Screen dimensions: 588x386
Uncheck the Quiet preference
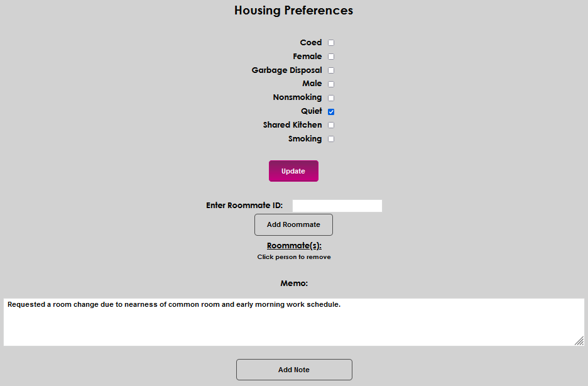(330, 111)
